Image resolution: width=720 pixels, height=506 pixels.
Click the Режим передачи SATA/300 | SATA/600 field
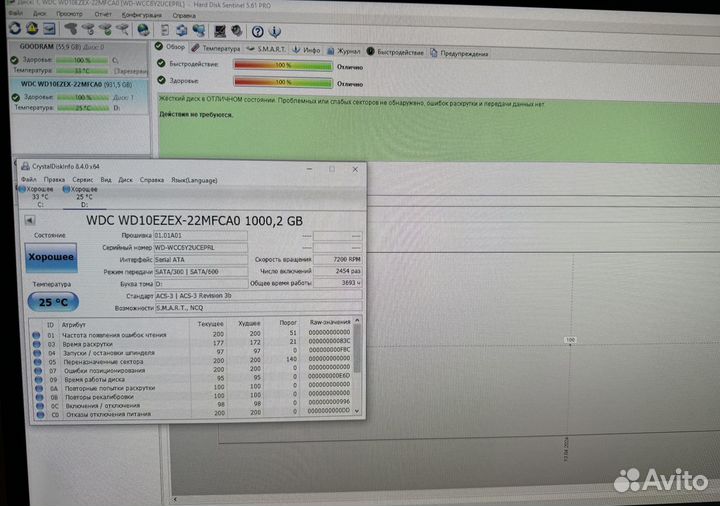(x=201, y=272)
